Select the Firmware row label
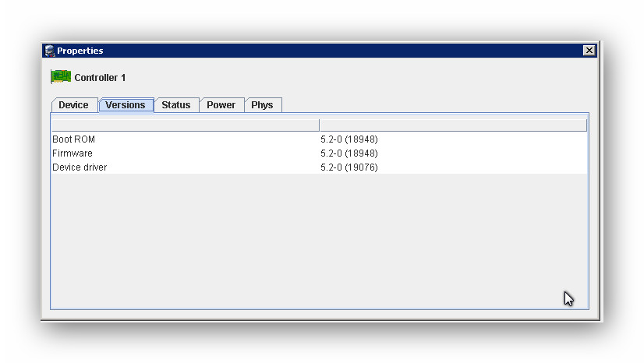This screenshot has height=363, width=644. (73, 153)
